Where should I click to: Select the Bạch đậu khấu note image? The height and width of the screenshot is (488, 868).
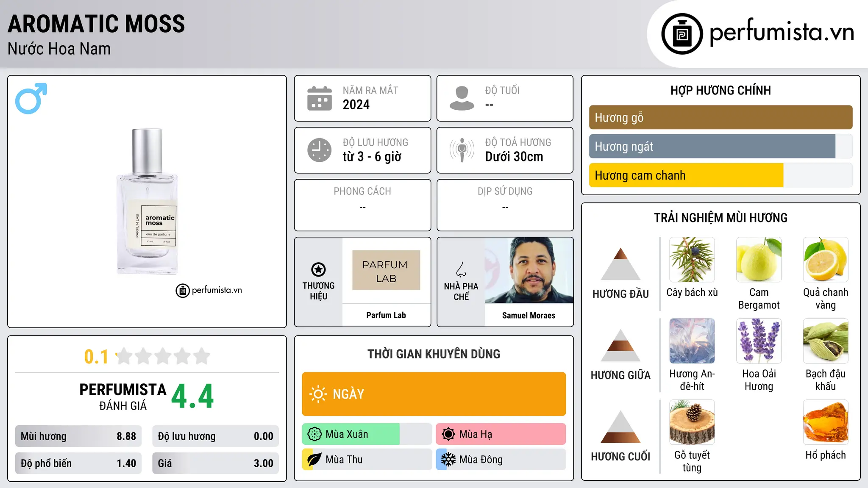coord(826,341)
